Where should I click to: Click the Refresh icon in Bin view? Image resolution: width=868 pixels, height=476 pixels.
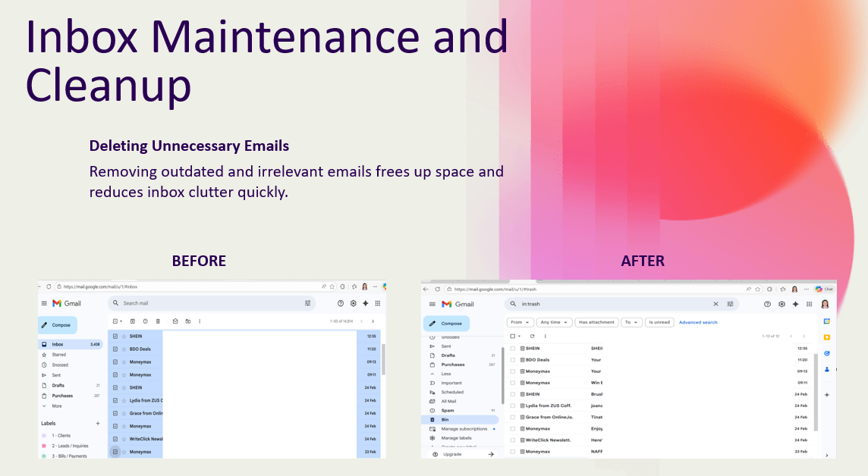532,336
